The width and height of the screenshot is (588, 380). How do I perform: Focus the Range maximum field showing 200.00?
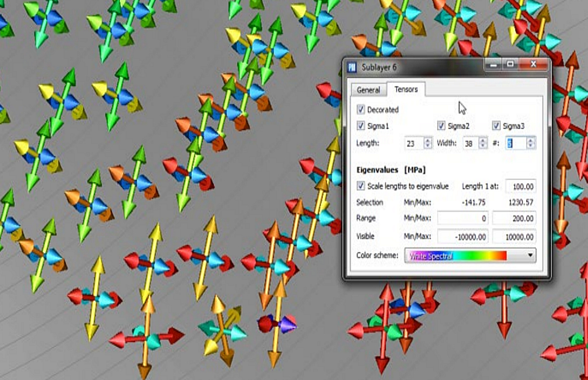pos(514,218)
